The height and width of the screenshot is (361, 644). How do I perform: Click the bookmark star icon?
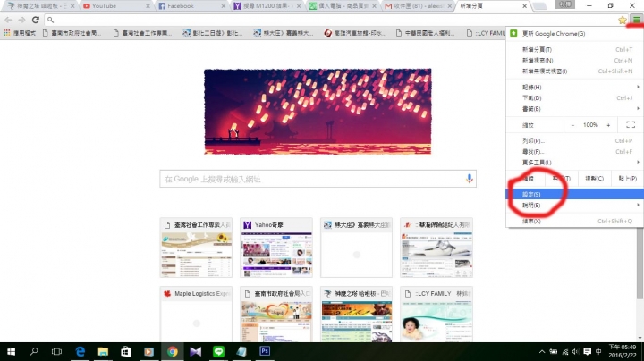[x=623, y=20]
